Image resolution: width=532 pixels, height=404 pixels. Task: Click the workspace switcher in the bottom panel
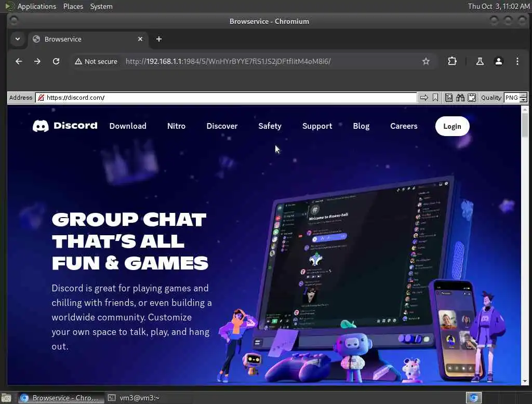474,398
